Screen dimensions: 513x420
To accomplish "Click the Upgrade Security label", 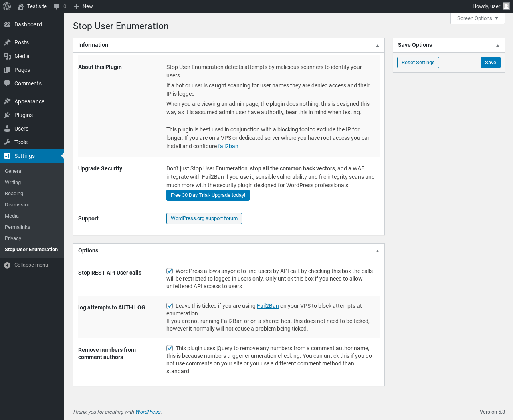I will 100,169.
